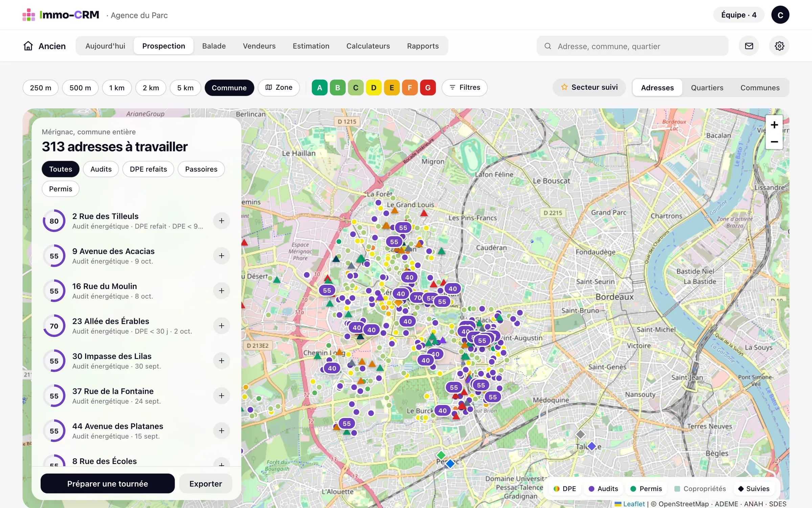Toggle Audits legend layer
This screenshot has width=812, height=508.
click(x=603, y=489)
